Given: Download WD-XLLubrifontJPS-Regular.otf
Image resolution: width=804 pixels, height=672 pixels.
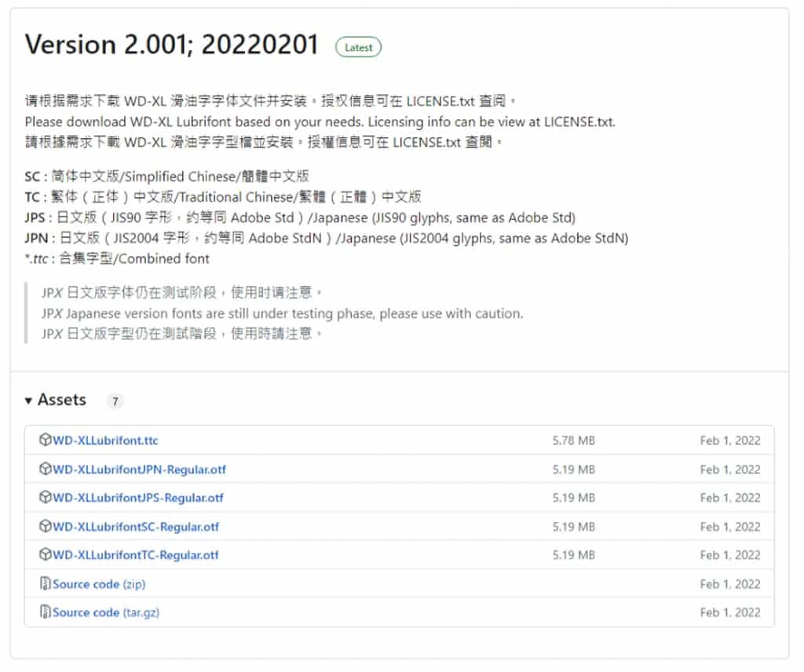Looking at the screenshot, I should coord(138,498).
